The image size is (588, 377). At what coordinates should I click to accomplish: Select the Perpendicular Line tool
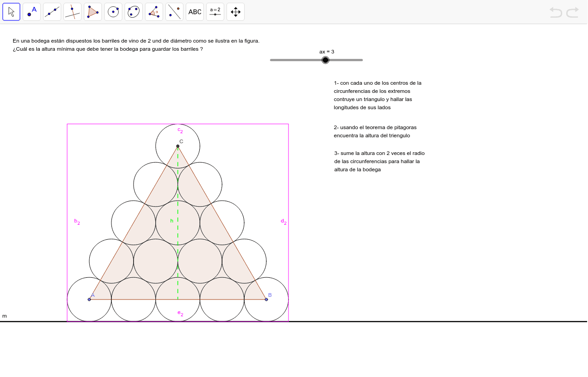click(72, 12)
